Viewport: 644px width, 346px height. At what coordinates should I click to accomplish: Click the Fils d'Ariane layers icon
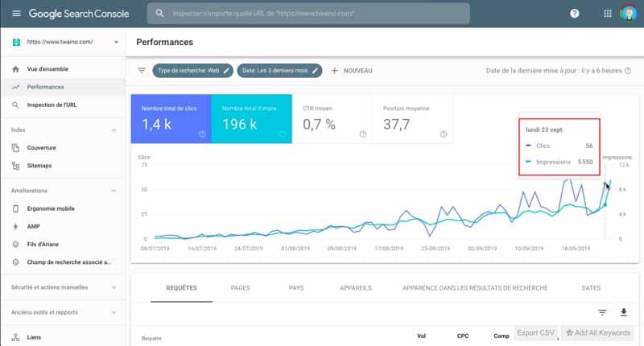click(15, 244)
